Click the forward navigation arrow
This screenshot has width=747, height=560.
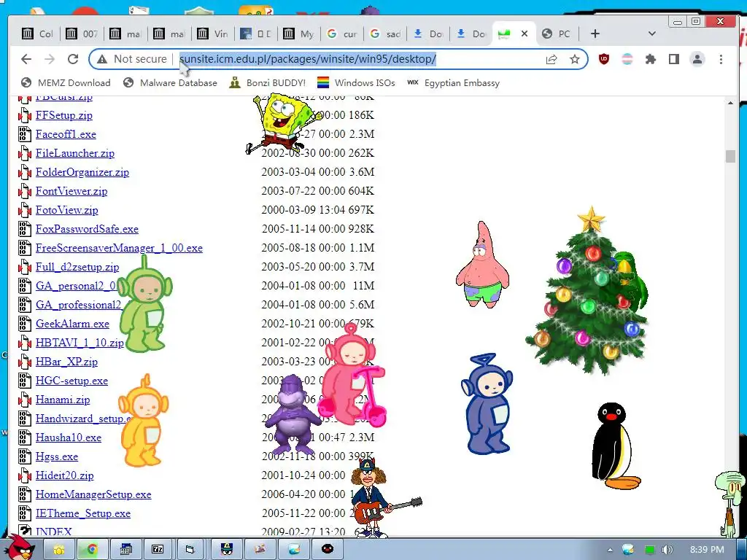click(x=50, y=59)
